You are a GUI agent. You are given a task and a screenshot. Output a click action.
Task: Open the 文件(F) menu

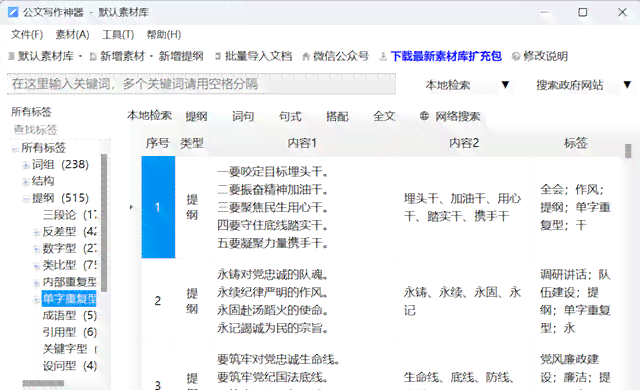coord(27,35)
